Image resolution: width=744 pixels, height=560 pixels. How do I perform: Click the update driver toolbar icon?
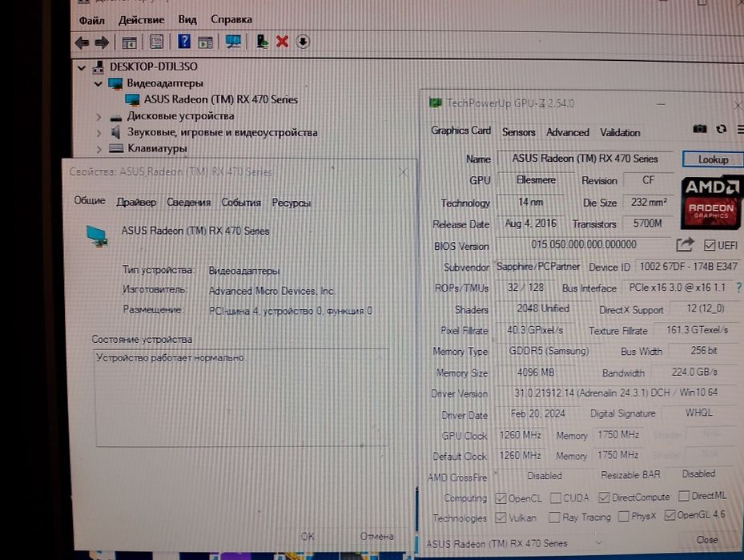click(262, 42)
